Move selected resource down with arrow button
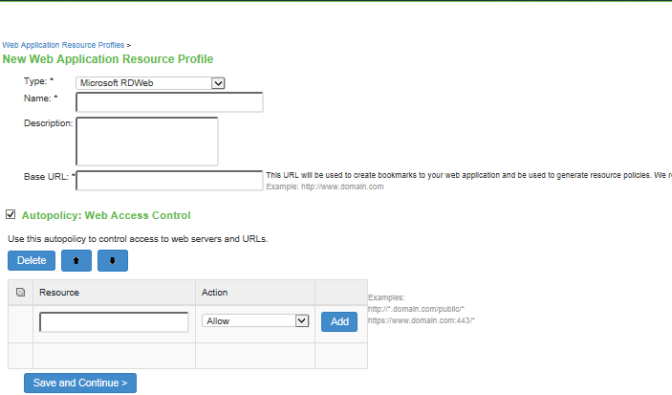The height and width of the screenshot is (395, 672). [112, 260]
